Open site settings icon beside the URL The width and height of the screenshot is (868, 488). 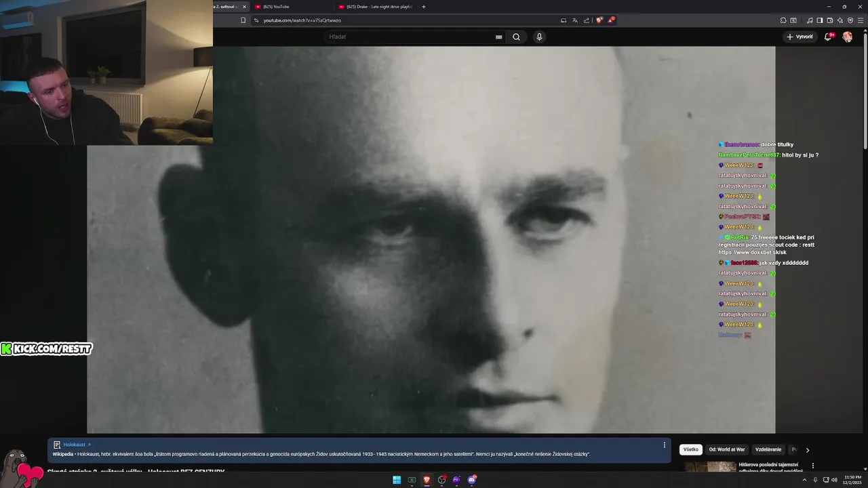click(x=256, y=20)
